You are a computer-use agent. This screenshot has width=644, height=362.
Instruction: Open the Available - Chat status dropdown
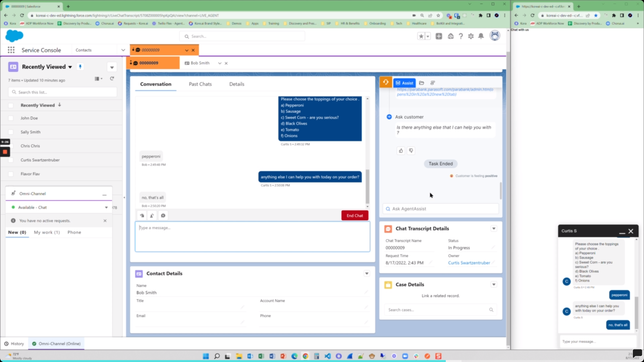click(106, 207)
